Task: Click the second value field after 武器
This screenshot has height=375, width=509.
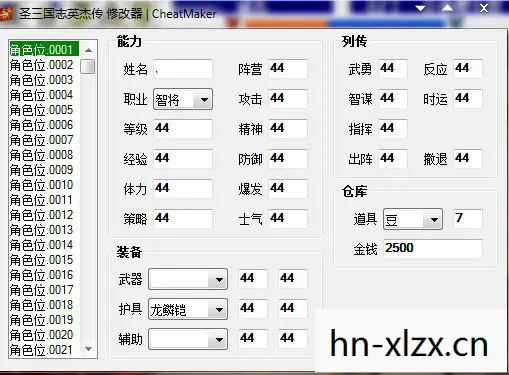Action: click(293, 279)
